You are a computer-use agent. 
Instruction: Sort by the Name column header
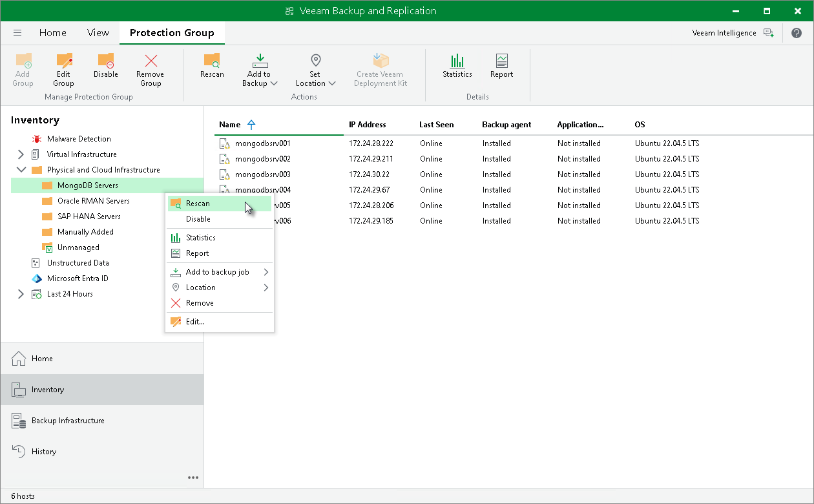229,125
